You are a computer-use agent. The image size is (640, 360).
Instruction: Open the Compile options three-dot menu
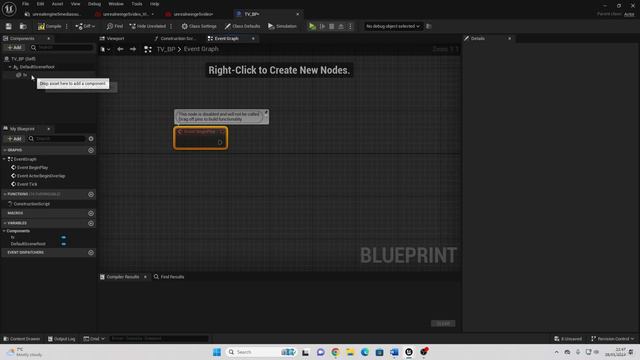67,26
